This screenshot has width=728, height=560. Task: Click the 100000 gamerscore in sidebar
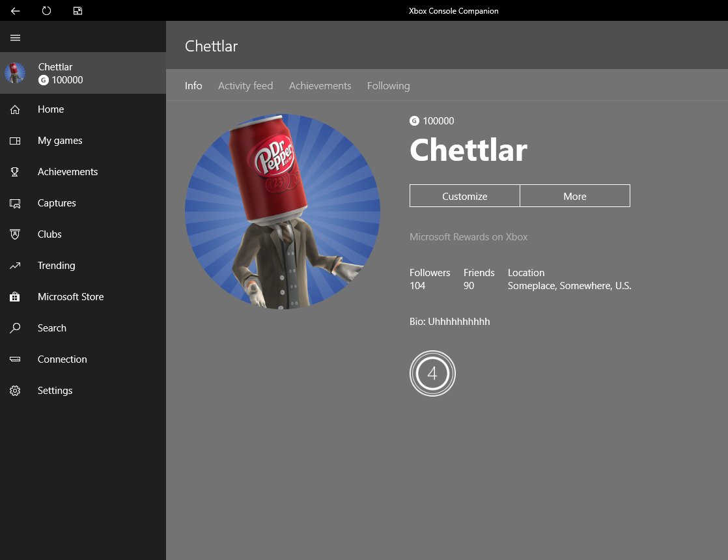click(67, 80)
